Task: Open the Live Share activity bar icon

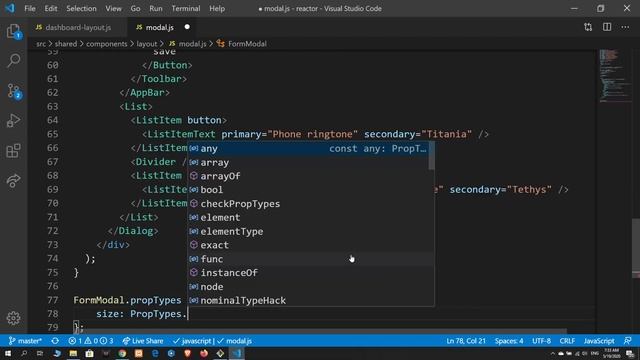Action: [x=13, y=180]
